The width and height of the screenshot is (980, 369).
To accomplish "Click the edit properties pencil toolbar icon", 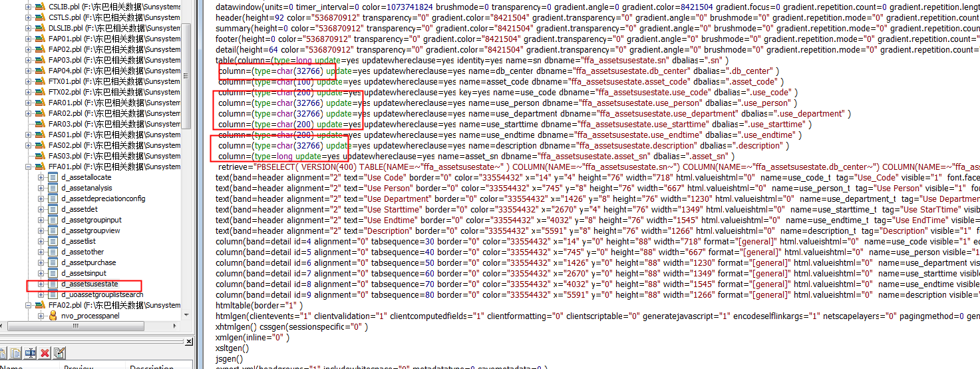I will (x=59, y=353).
